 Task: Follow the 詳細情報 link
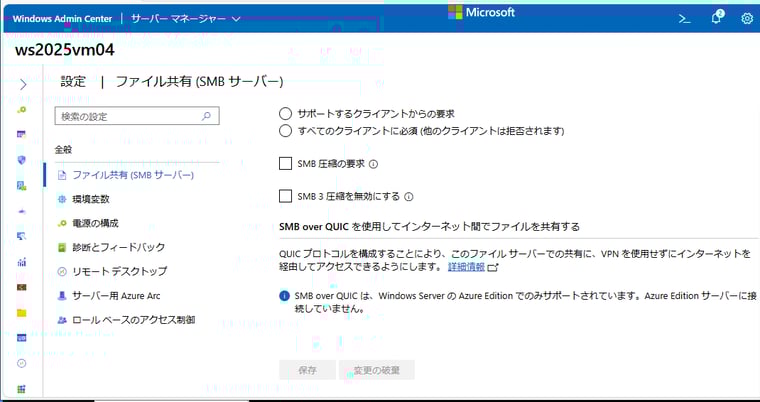pyautogui.click(x=466, y=267)
